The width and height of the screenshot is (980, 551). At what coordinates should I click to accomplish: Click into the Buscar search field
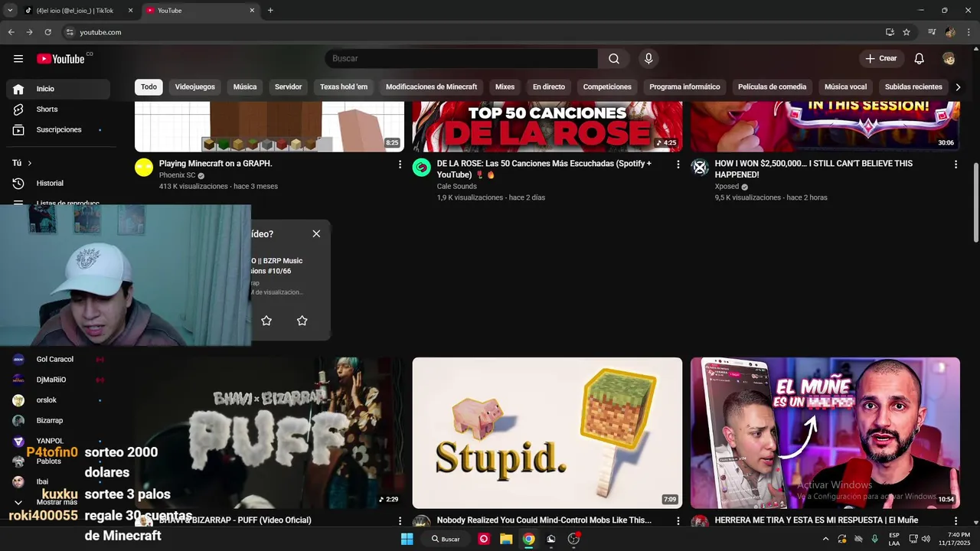461,59
